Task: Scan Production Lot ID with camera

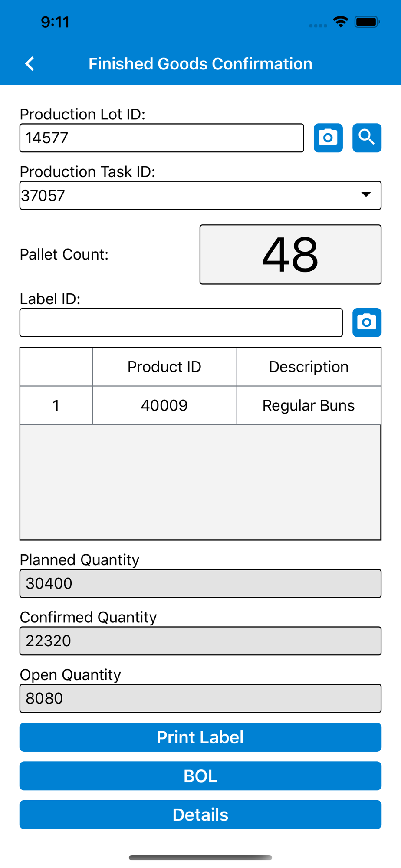Action: [x=328, y=138]
